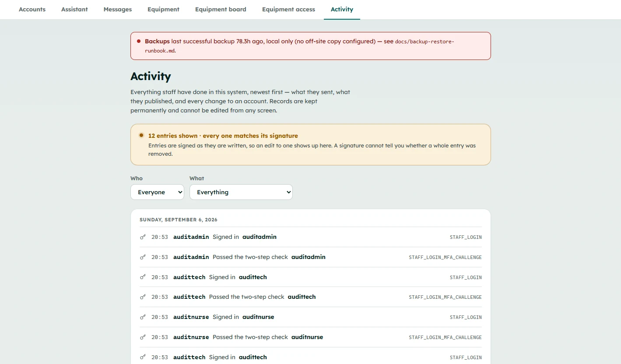This screenshot has height=364, width=621.
Task: Click 20:53 time in auditnurse Signed in row
Action: [x=160, y=317]
